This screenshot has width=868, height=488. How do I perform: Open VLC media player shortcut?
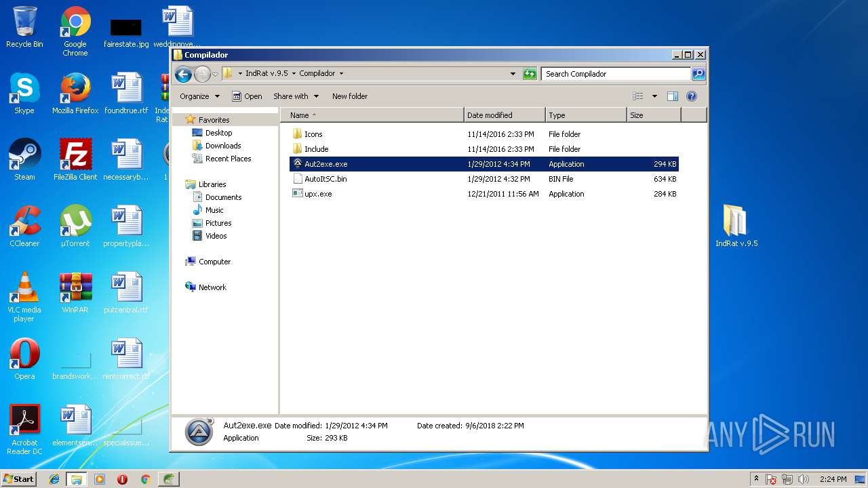point(24,297)
